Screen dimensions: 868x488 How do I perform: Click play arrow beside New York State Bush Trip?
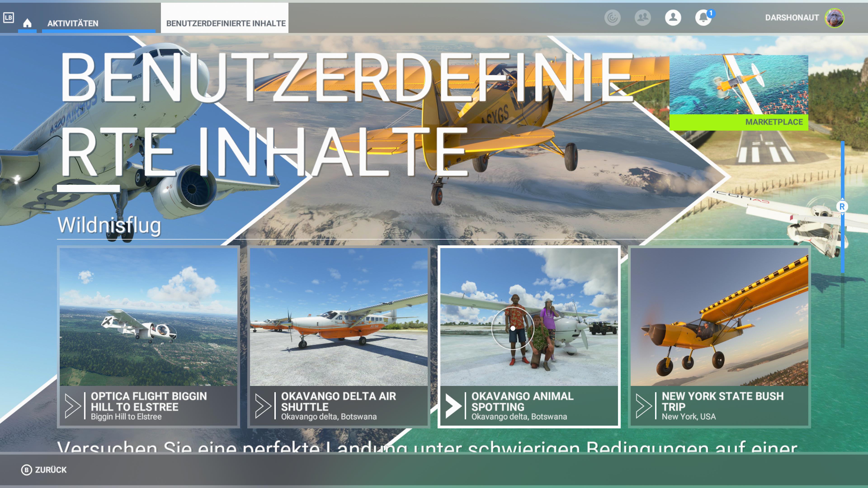click(x=644, y=406)
